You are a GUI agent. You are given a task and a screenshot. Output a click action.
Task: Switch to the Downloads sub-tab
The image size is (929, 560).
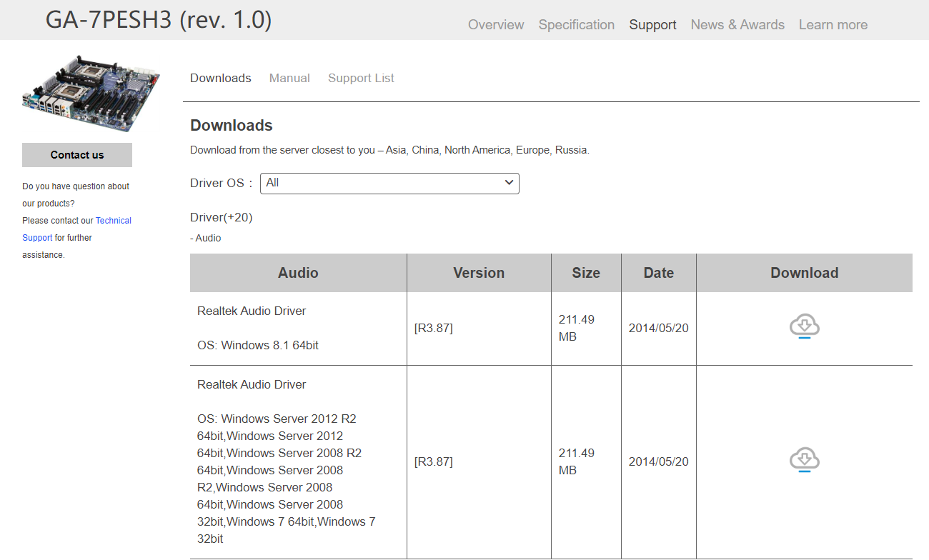point(221,78)
